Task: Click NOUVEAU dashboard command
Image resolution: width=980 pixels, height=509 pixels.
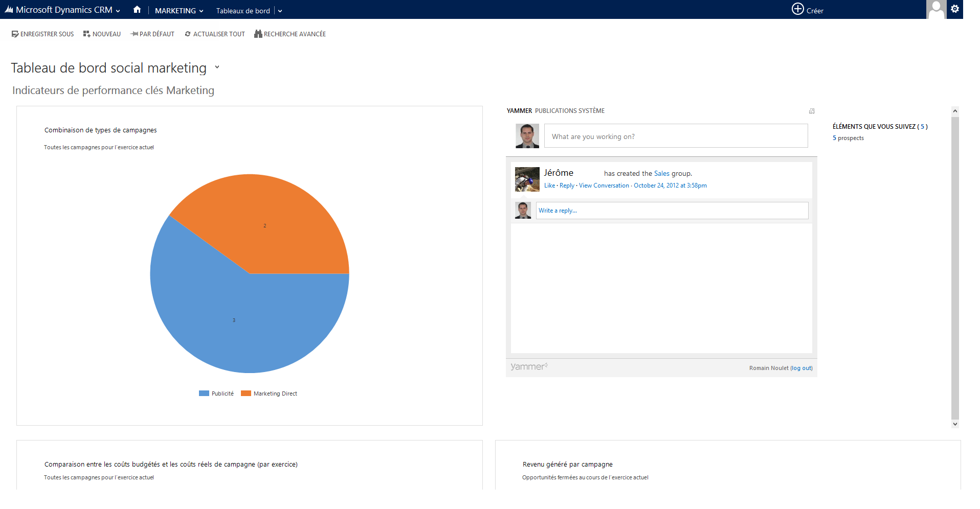Action: (102, 34)
